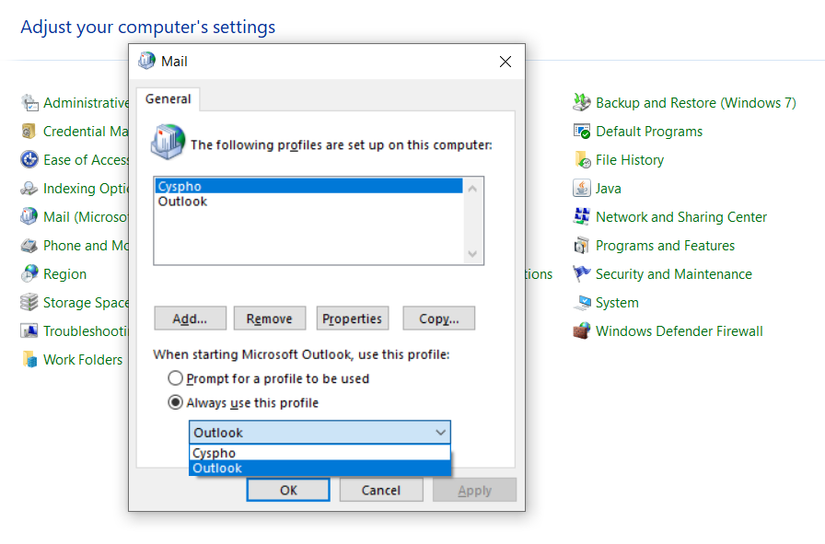
Task: Open the Phone and Modem link
Action: coord(86,245)
